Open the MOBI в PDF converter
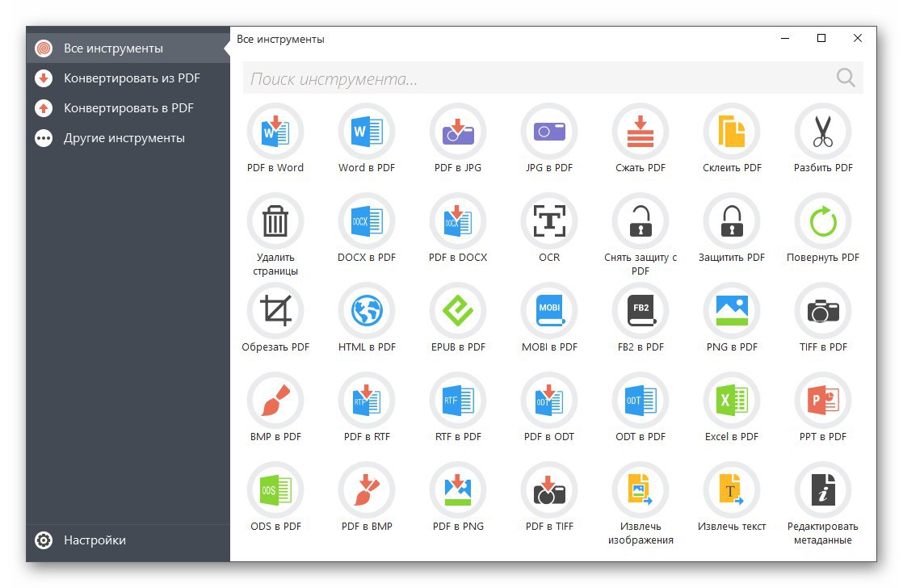 point(549,311)
